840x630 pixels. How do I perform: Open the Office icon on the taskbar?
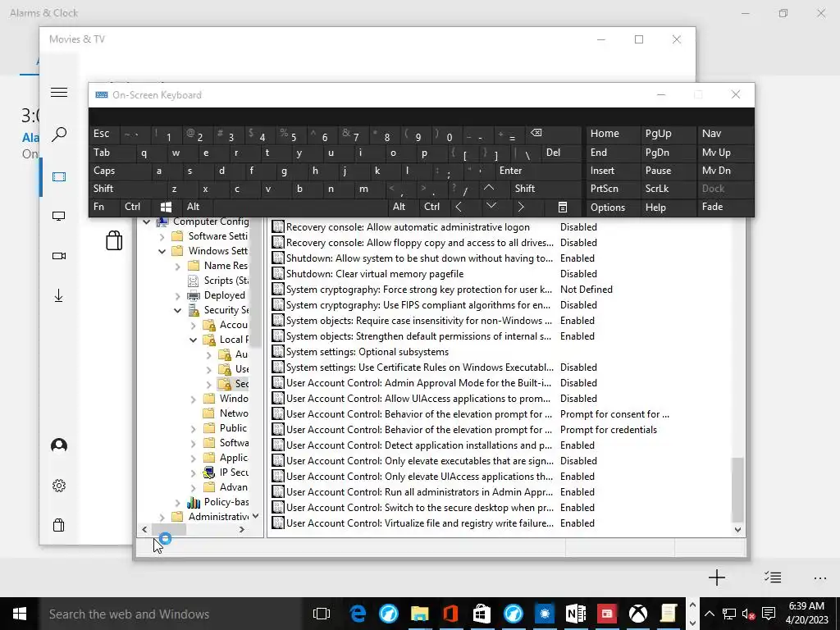450,614
